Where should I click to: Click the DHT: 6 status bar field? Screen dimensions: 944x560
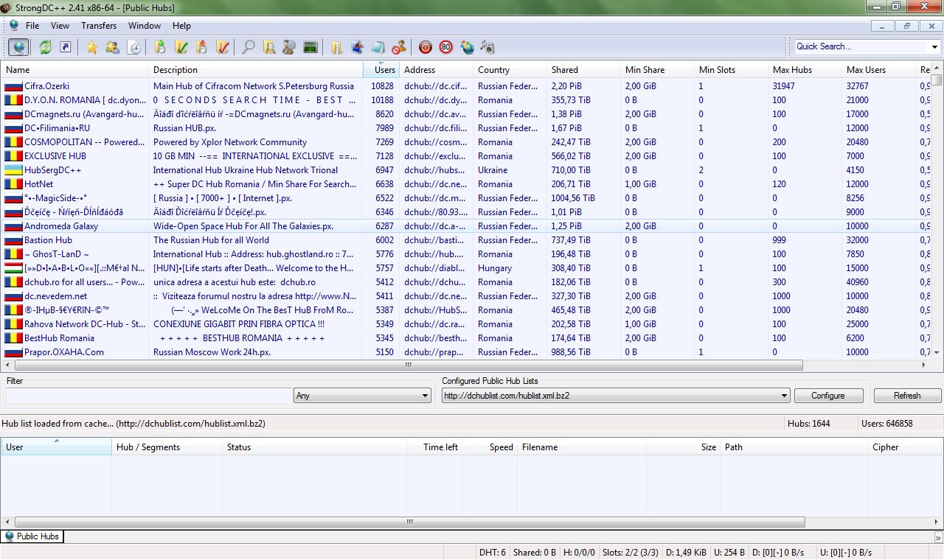tap(493, 552)
